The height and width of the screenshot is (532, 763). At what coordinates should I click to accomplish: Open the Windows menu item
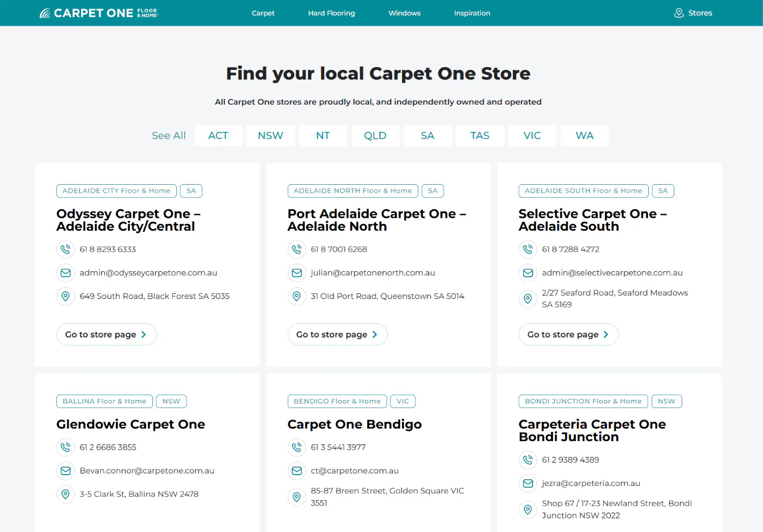(x=404, y=13)
